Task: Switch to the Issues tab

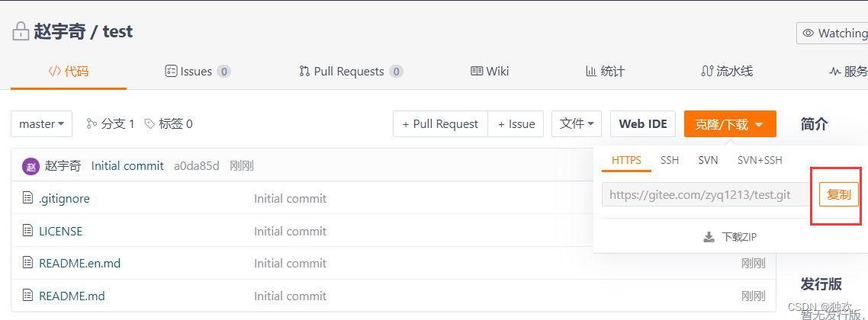Action: point(198,71)
